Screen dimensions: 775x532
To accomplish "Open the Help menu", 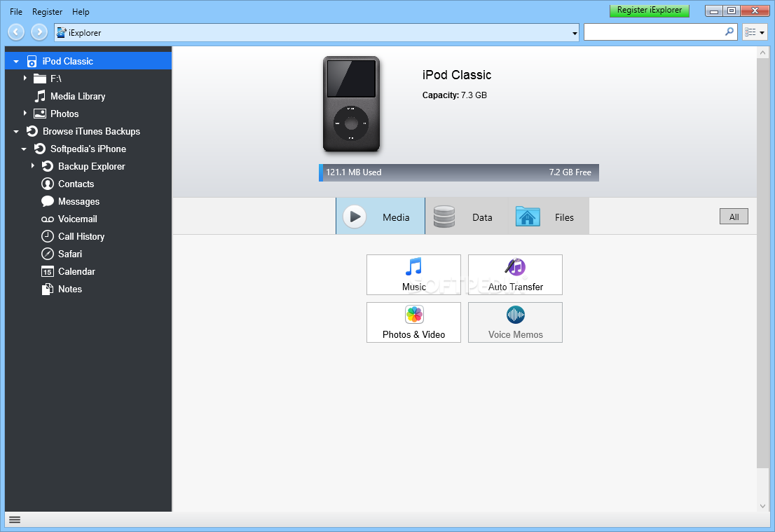I will click(x=81, y=11).
